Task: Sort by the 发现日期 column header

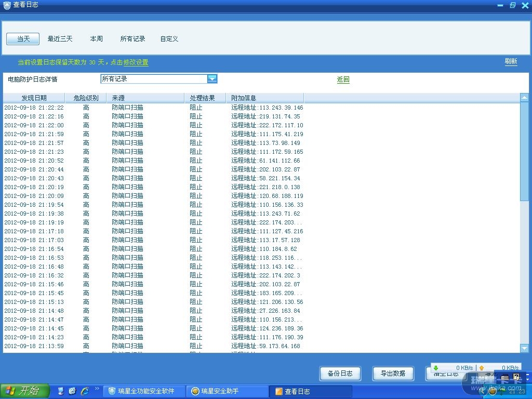Action: (x=34, y=98)
